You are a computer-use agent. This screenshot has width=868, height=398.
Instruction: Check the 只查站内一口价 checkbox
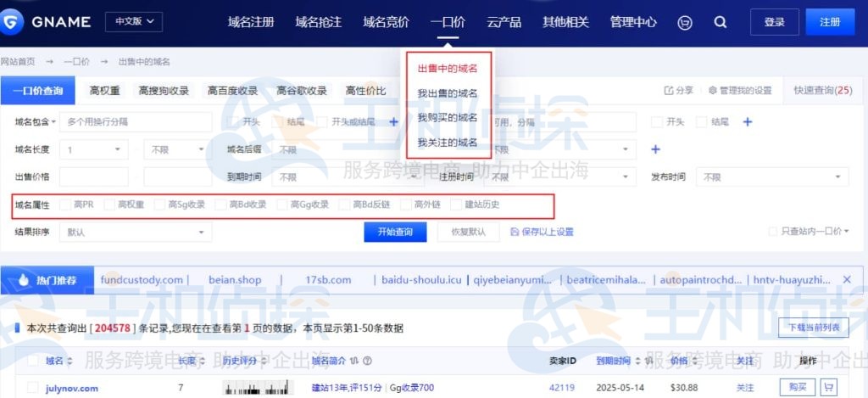[773, 232]
